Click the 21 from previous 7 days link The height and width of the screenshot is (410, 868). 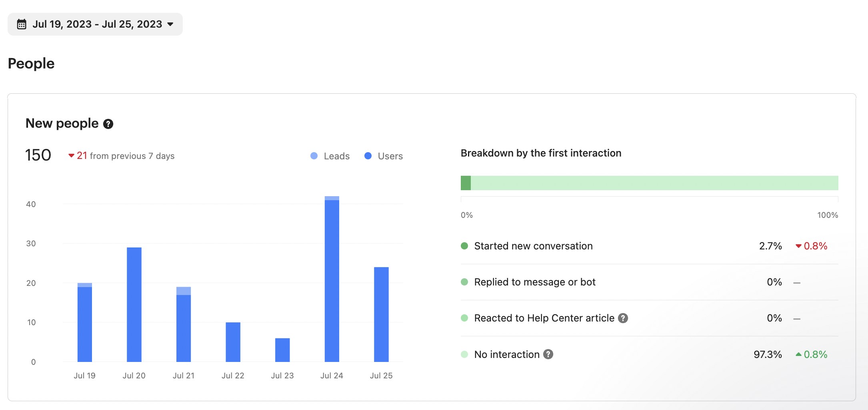(121, 156)
